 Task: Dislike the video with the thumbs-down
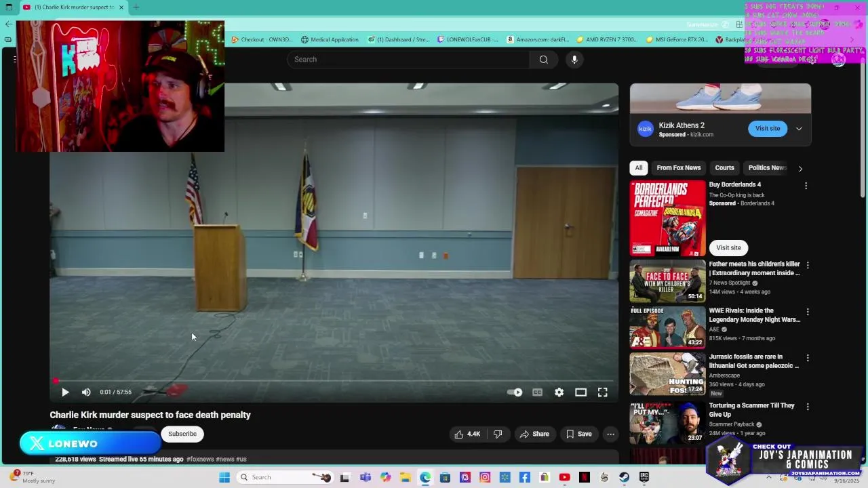point(498,434)
